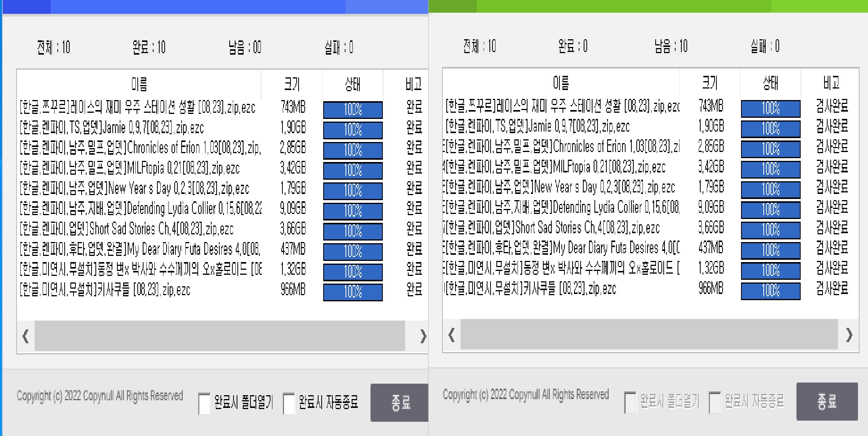
Task: Select 966MB 키사쿠들 row in left list
Action: [105, 289]
